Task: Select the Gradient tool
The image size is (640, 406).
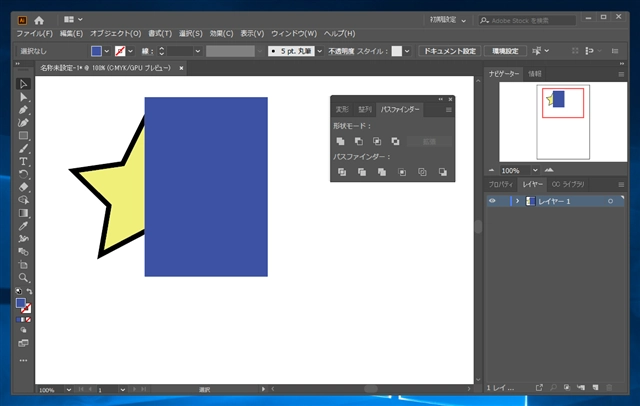Action: [x=23, y=213]
